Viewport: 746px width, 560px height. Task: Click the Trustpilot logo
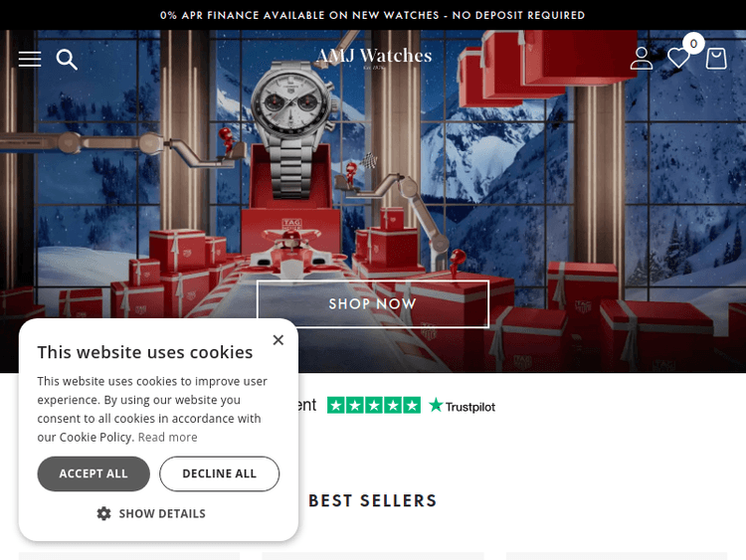click(x=462, y=406)
